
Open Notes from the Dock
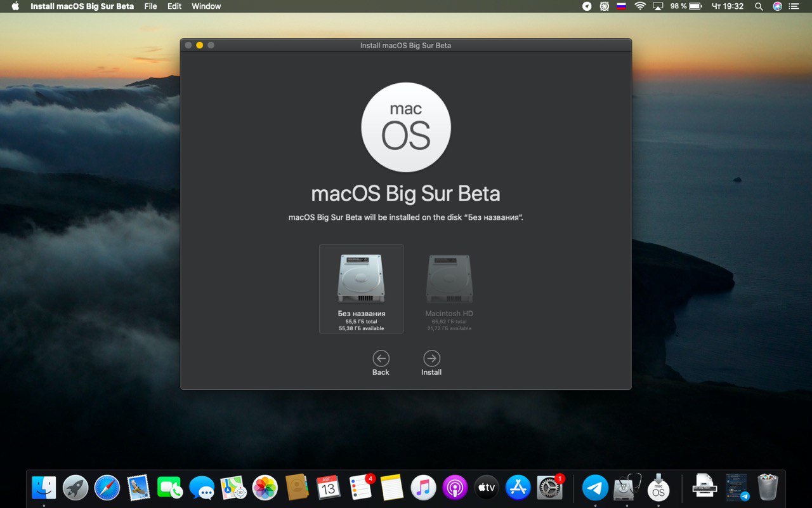392,488
